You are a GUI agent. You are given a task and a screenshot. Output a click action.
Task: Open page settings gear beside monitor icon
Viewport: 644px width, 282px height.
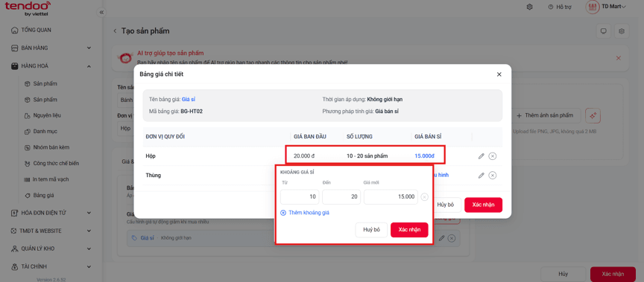[622, 31]
